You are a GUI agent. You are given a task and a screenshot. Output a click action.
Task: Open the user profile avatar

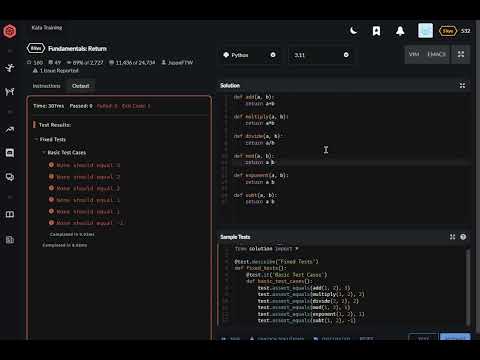pos(425,31)
